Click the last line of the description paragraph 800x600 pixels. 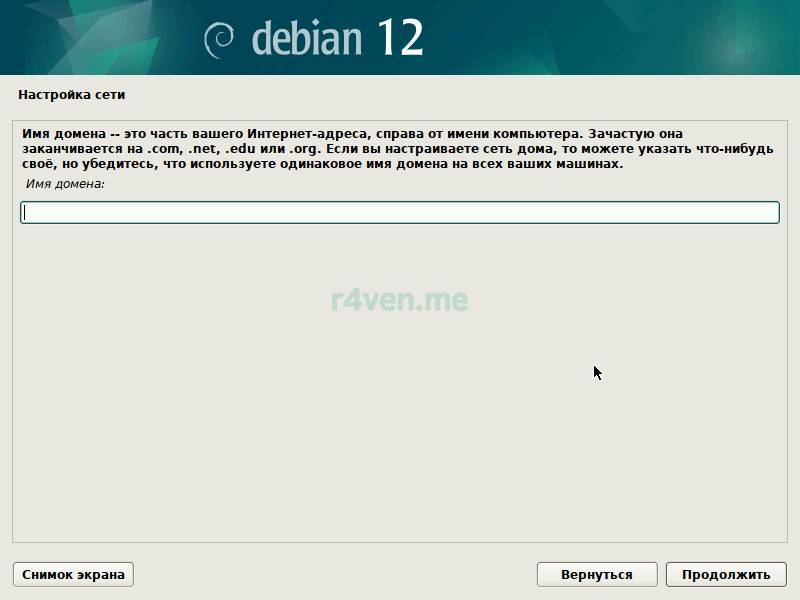(320, 164)
